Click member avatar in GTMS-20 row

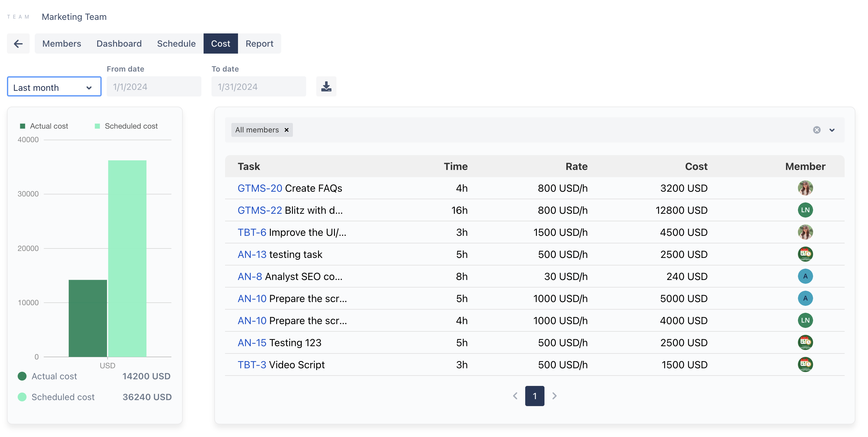coord(805,188)
